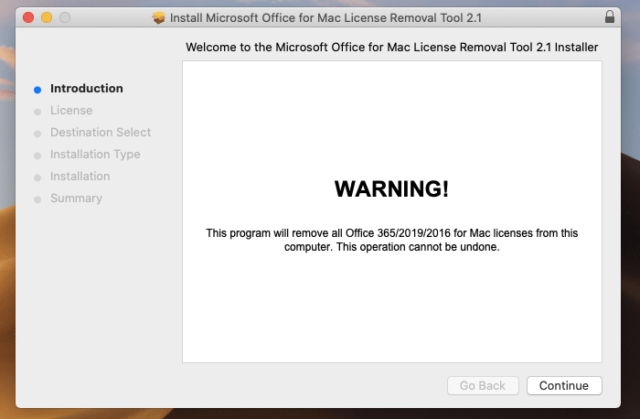Click the window title 'Install Microsoft Office for Mac'

point(326,18)
